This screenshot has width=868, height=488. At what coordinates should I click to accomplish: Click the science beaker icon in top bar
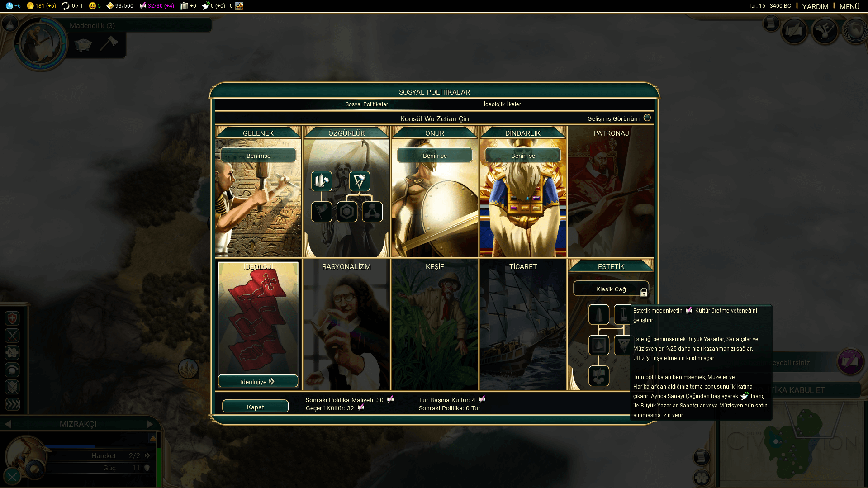click(9, 6)
